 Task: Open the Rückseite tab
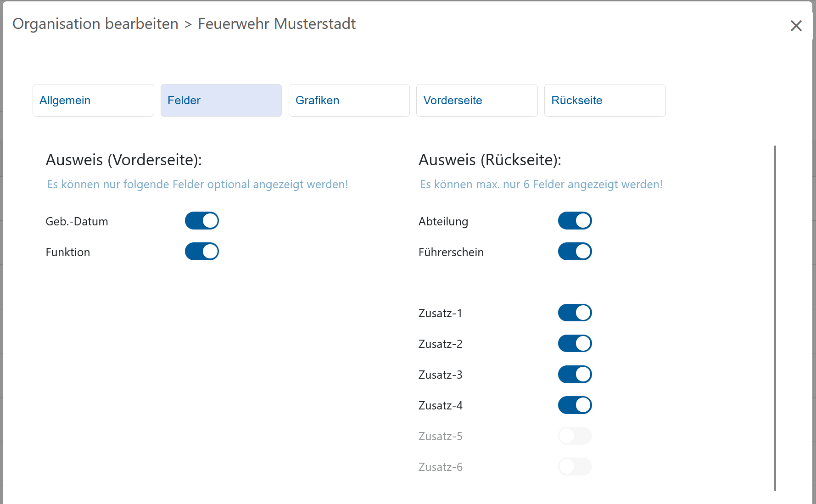point(605,100)
